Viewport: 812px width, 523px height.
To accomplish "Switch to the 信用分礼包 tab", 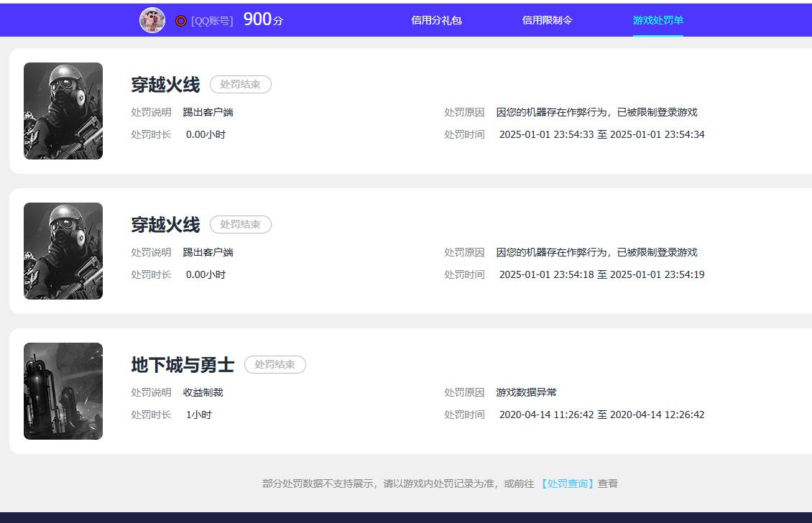I will coord(437,20).
